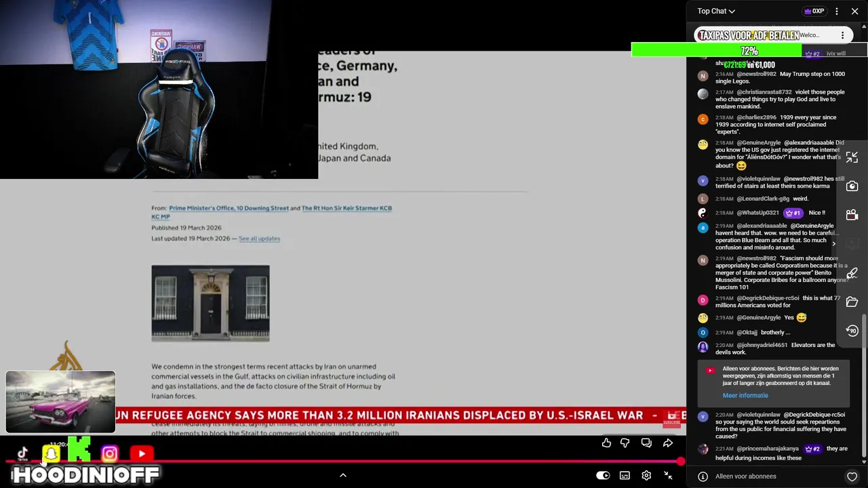
Task: Click Oktajj's blue O avatar
Action: (x=703, y=332)
